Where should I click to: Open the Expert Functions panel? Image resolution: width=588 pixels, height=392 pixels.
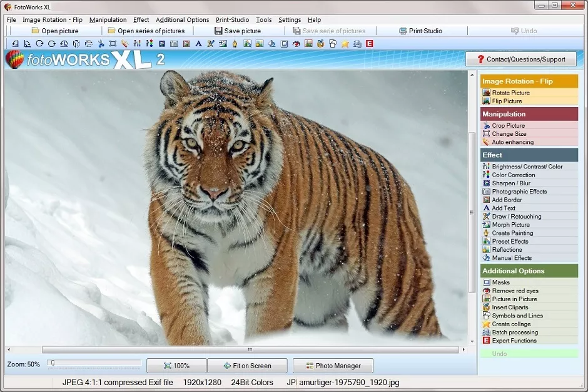[512, 340]
